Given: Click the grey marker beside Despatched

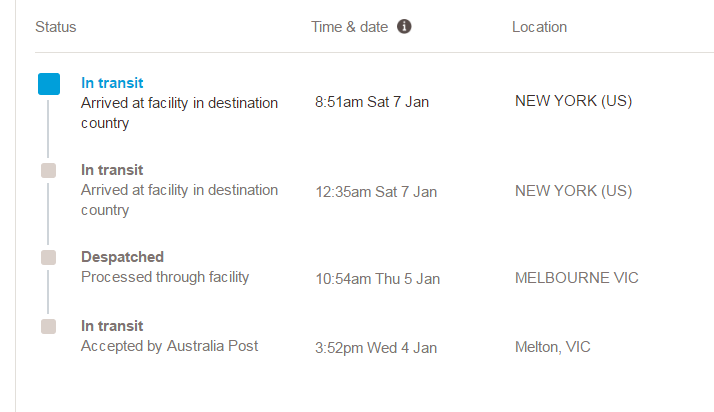Looking at the screenshot, I should 48,257.
